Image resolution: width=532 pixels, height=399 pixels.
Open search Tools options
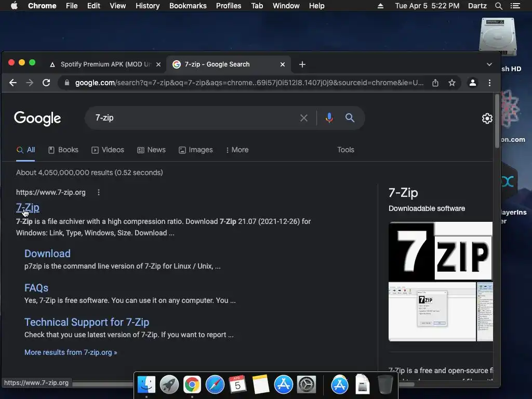tap(345, 150)
